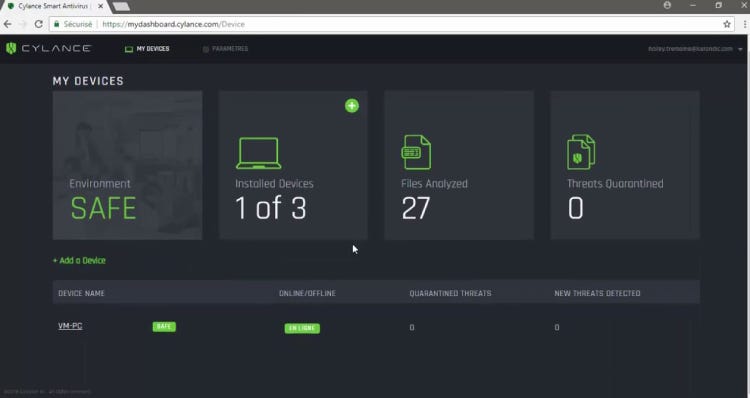Click the monitor icon beside My Devices
Image resolution: width=750 pixels, height=398 pixels.
129,49
